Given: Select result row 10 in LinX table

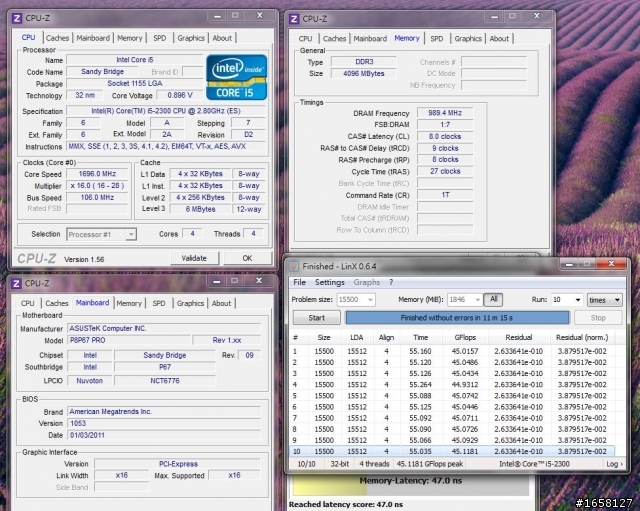Looking at the screenshot, I should (452, 451).
